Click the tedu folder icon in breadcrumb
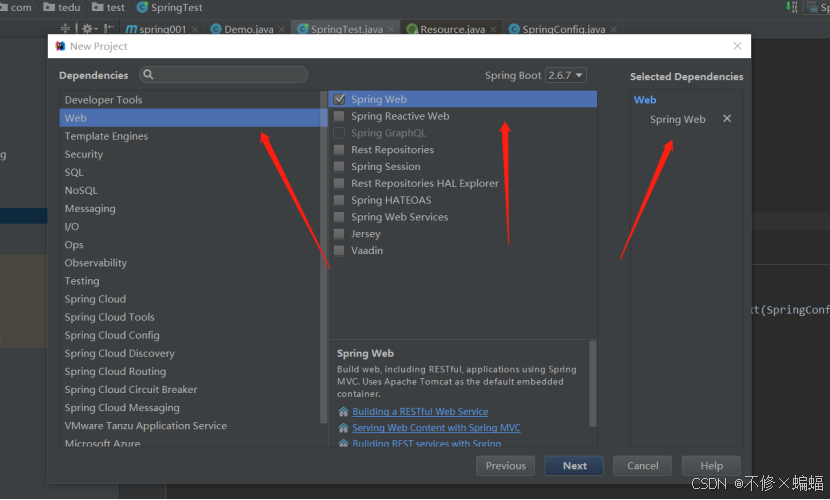 tap(49, 7)
